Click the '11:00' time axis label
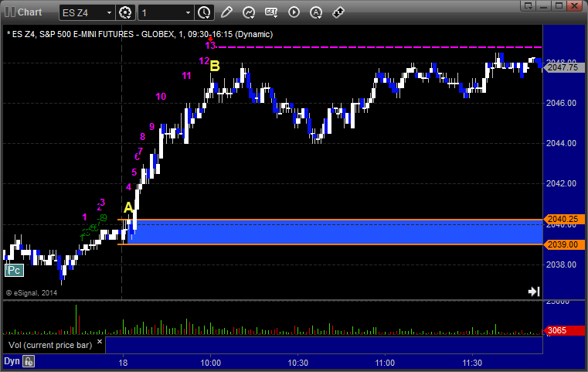Screen dimensions: 588x372 tap(385, 363)
